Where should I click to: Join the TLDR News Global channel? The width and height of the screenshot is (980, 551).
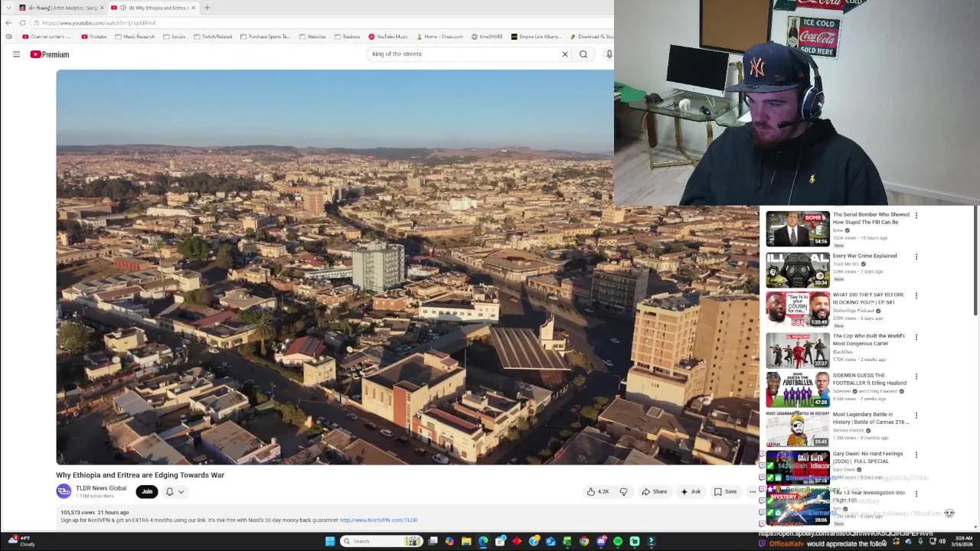click(x=147, y=491)
